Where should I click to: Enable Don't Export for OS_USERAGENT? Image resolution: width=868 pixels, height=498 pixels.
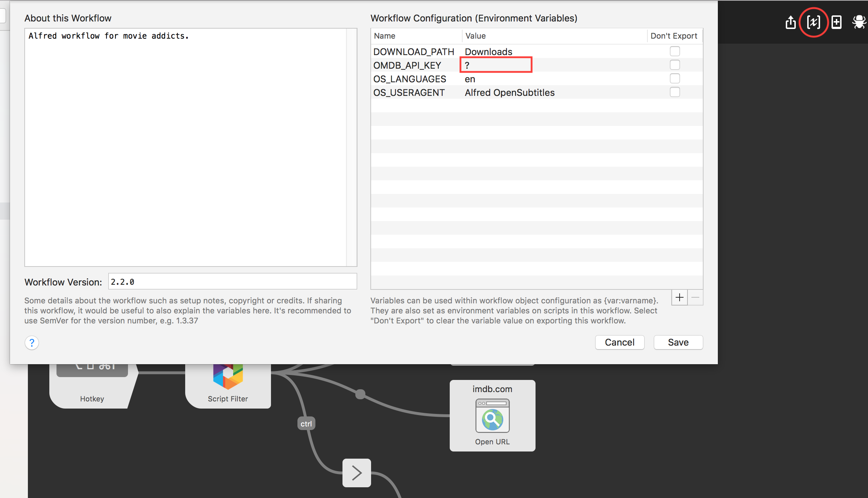click(x=675, y=92)
